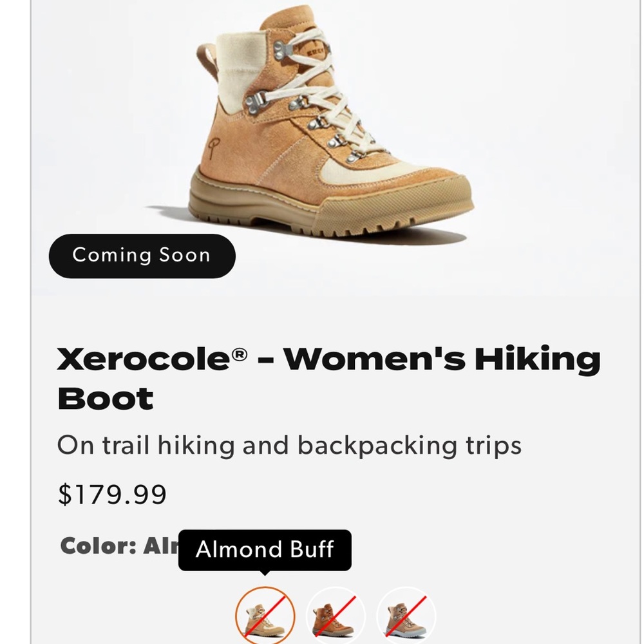Click the $179.99 price text
Image resolution: width=644 pixels, height=644 pixels.
(x=111, y=495)
